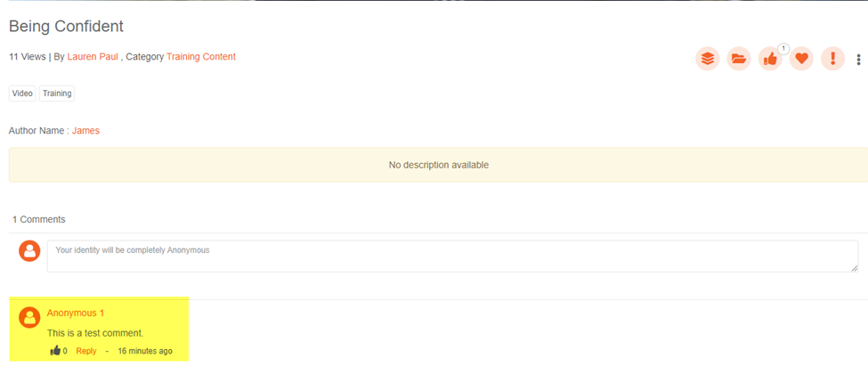Like the test comment with its thumbs-up

55,351
